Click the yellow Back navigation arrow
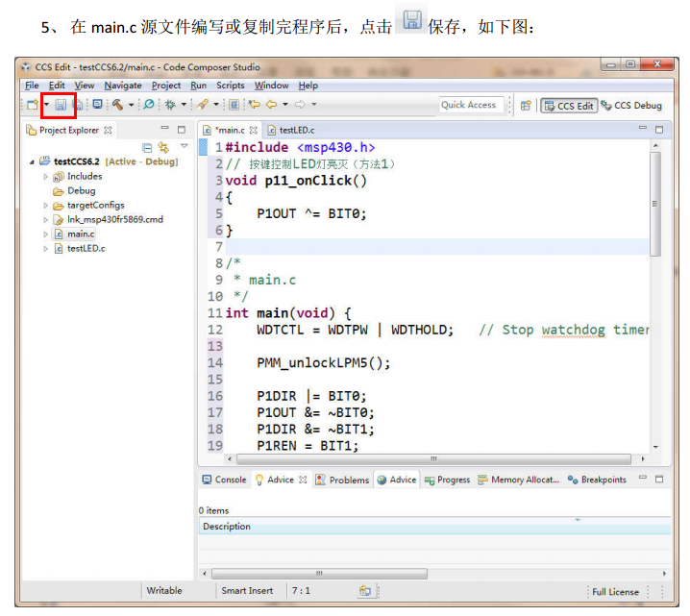This screenshot has width=690, height=616. [272, 105]
